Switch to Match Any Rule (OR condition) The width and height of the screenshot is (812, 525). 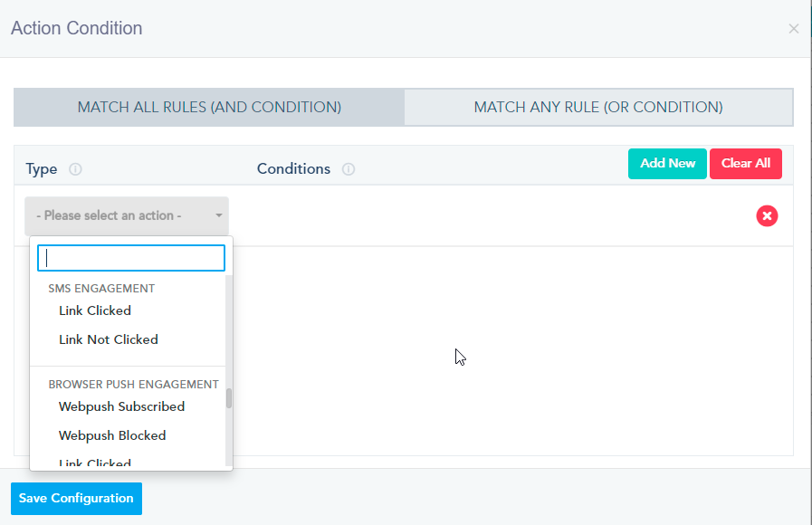click(598, 107)
